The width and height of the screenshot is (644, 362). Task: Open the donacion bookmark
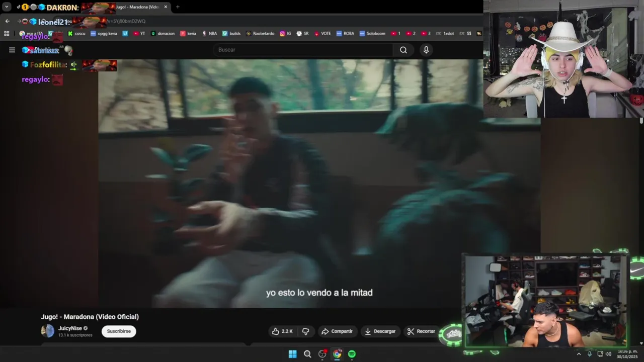(x=163, y=34)
